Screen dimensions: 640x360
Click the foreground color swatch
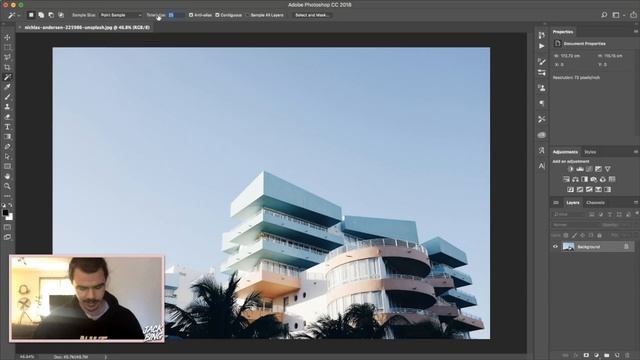[x=5, y=213]
